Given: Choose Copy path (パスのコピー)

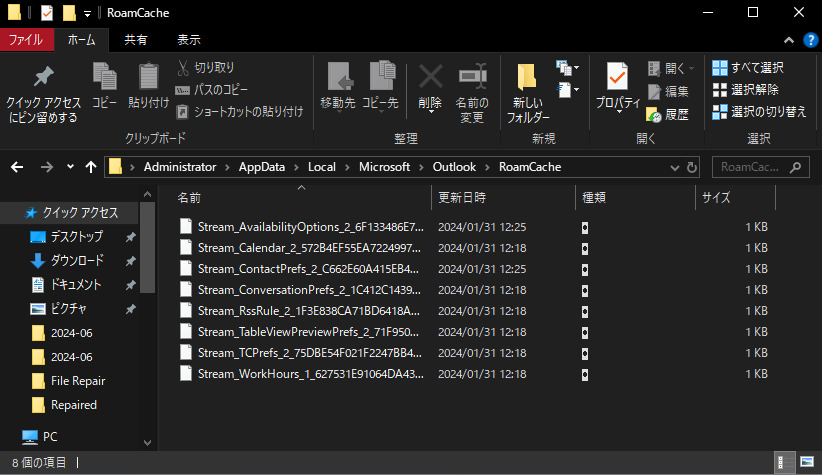Looking at the screenshot, I should [212, 90].
